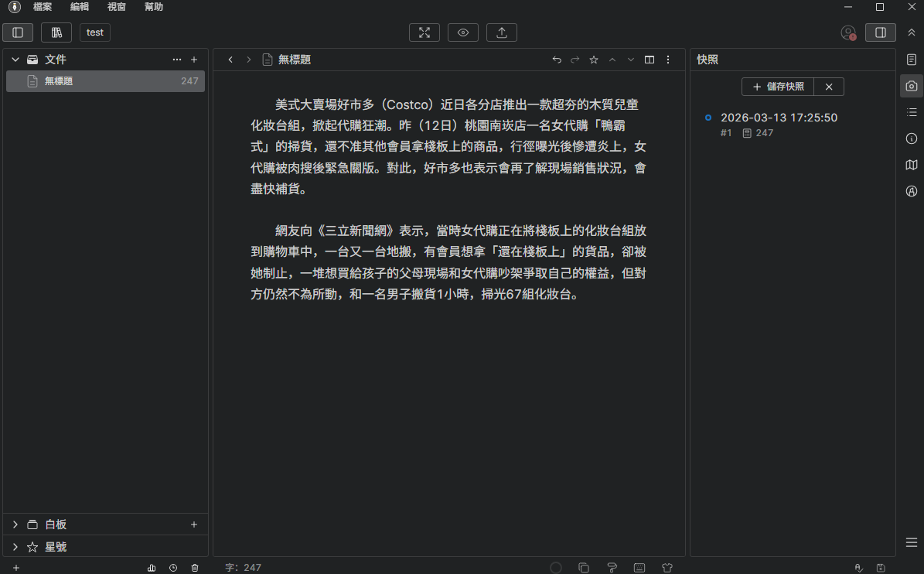924x574 pixels.
Task: Open the map icon in right sidebar
Action: (x=912, y=165)
